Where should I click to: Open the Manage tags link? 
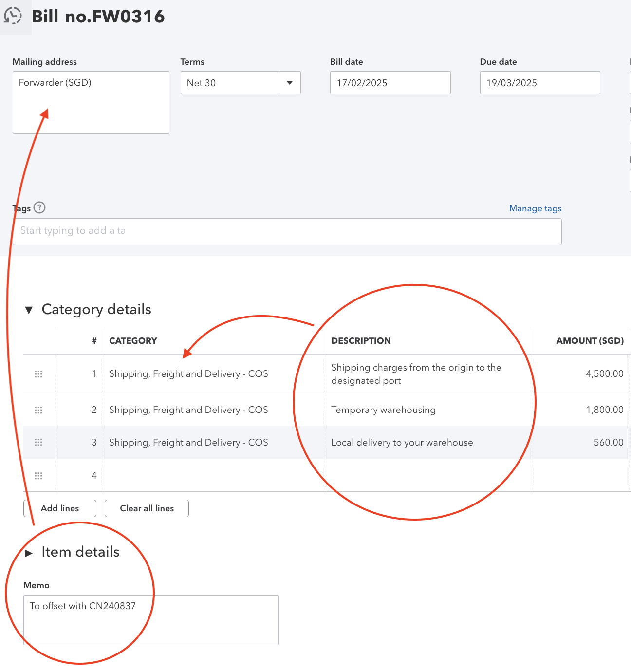pyautogui.click(x=535, y=208)
